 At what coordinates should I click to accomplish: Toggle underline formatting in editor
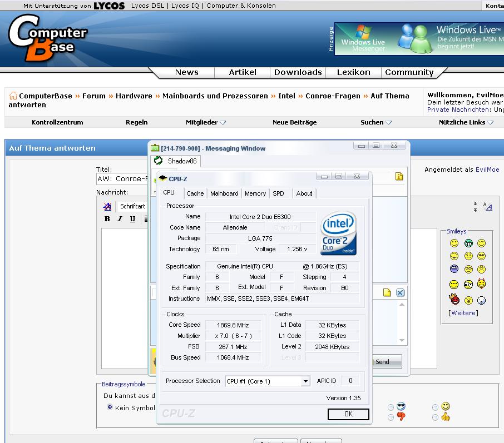click(x=132, y=219)
